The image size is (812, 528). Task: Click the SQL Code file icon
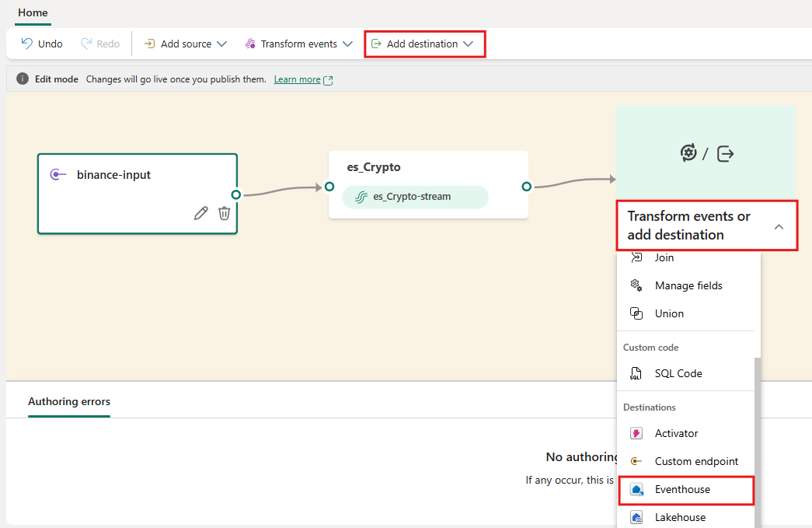(x=636, y=373)
